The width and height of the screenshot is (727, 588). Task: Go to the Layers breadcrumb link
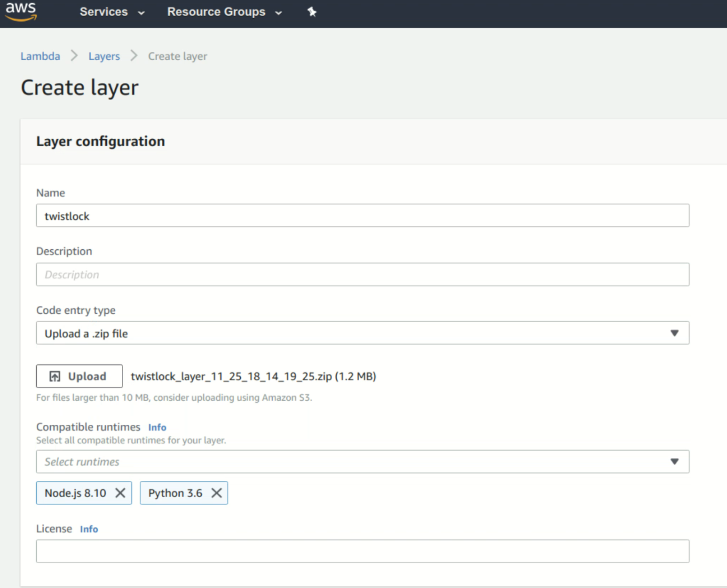tap(104, 56)
